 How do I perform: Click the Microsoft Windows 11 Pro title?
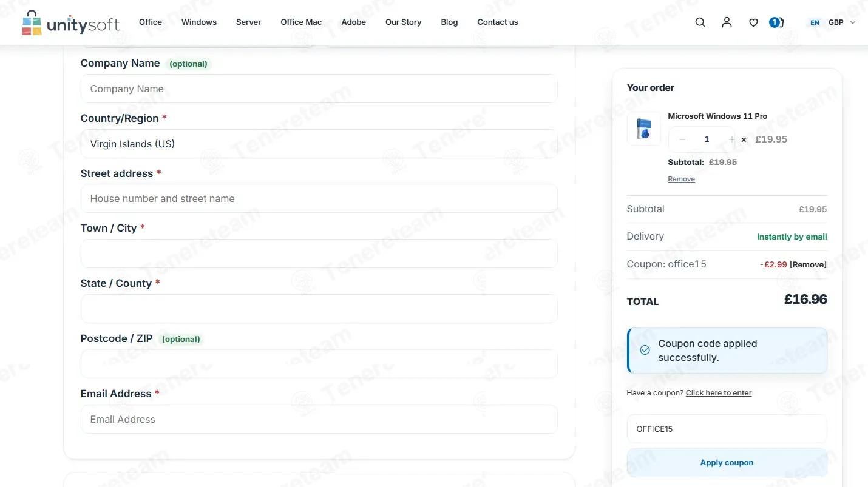click(x=717, y=116)
